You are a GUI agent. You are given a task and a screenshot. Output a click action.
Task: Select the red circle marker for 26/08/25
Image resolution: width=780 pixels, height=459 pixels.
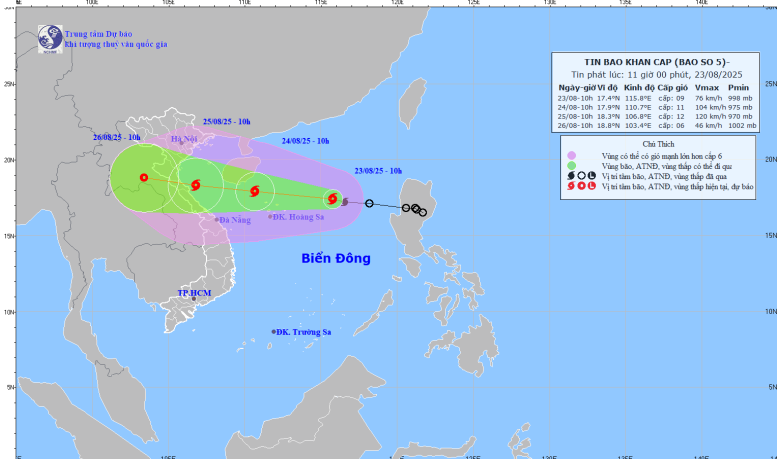144,178
